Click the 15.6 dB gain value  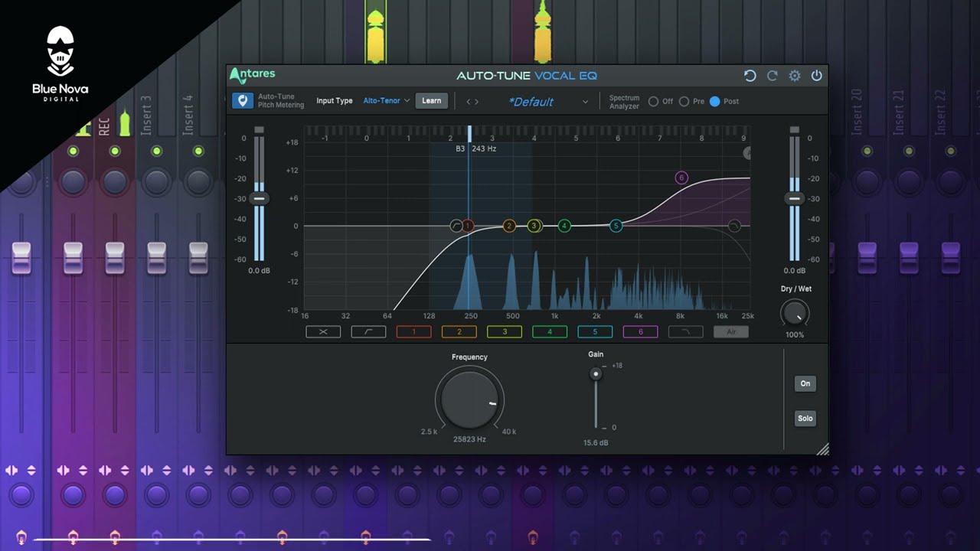point(596,443)
